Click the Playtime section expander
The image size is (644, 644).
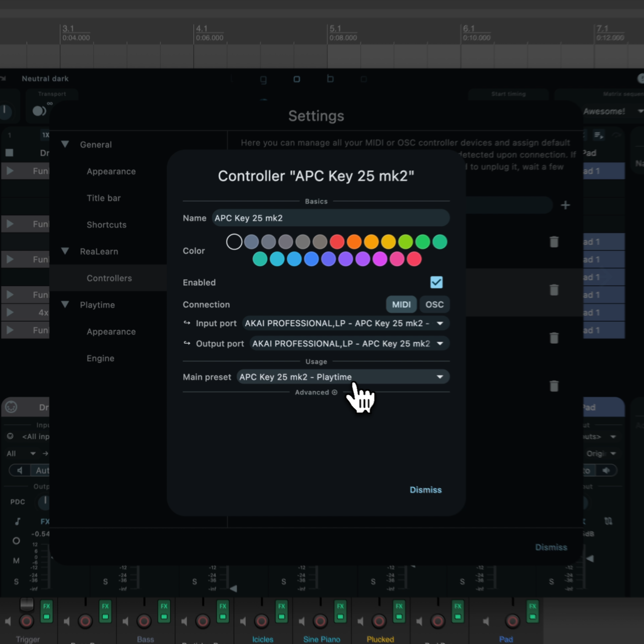tap(65, 304)
